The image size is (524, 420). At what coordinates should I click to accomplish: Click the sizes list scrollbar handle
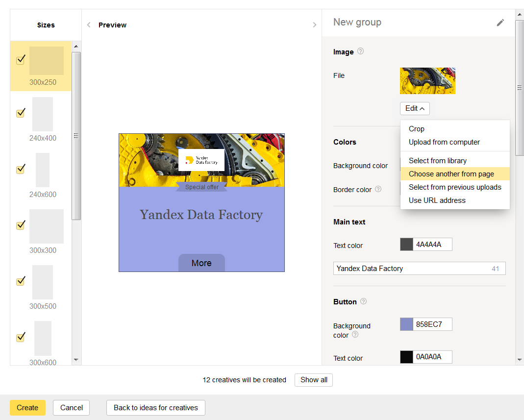pos(76,136)
